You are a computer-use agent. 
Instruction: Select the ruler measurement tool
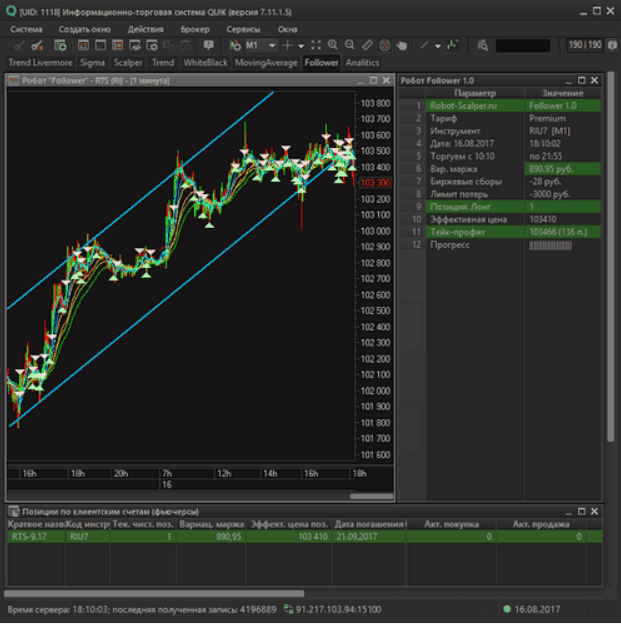click(367, 45)
